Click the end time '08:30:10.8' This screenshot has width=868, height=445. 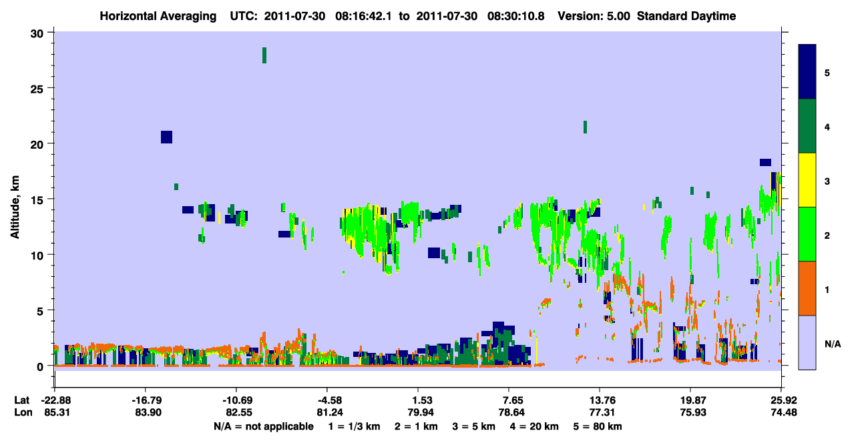(515, 16)
